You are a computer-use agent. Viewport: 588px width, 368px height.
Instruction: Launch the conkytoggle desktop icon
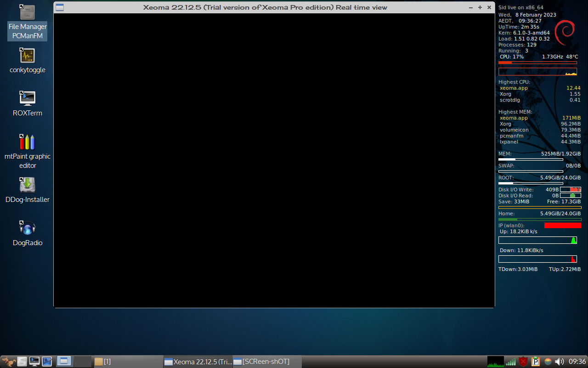tap(28, 60)
